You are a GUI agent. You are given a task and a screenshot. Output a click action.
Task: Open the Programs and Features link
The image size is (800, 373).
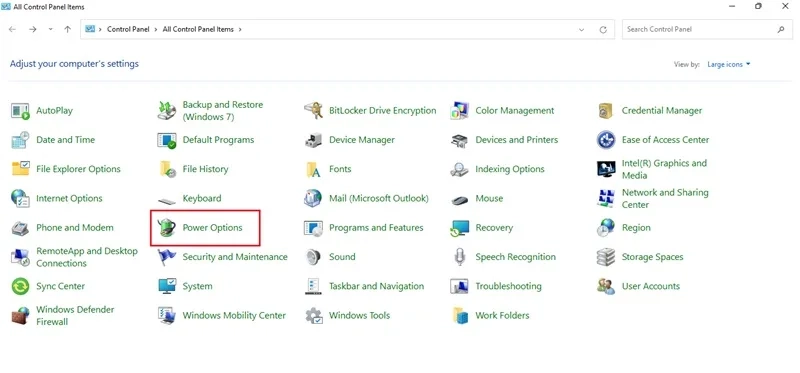pos(376,228)
